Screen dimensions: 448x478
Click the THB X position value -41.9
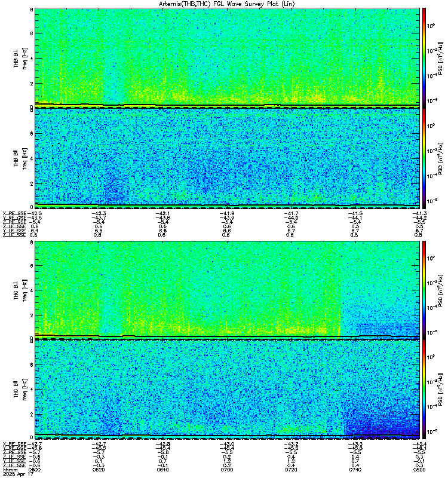(x=227, y=213)
